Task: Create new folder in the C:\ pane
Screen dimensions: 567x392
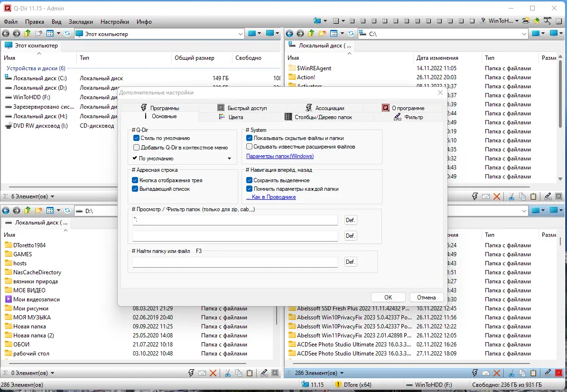Action: pyautogui.click(x=322, y=34)
